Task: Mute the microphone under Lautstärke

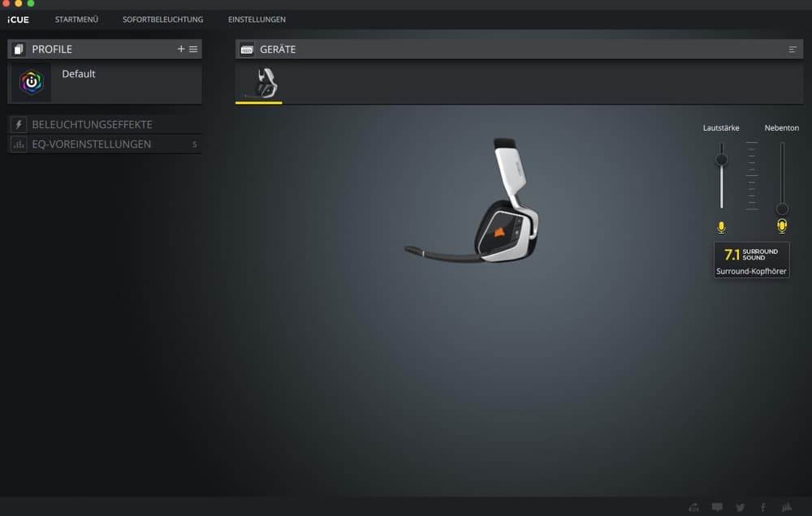Action: (x=721, y=227)
